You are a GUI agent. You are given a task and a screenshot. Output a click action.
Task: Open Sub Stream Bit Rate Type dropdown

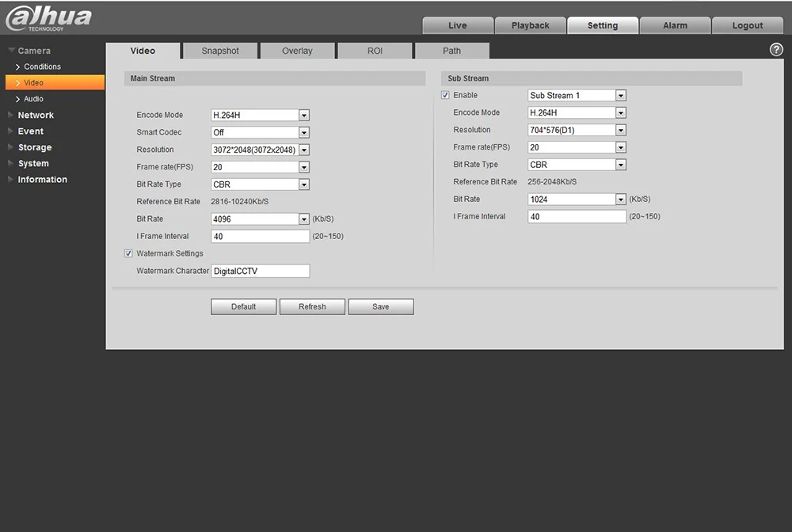coord(577,165)
